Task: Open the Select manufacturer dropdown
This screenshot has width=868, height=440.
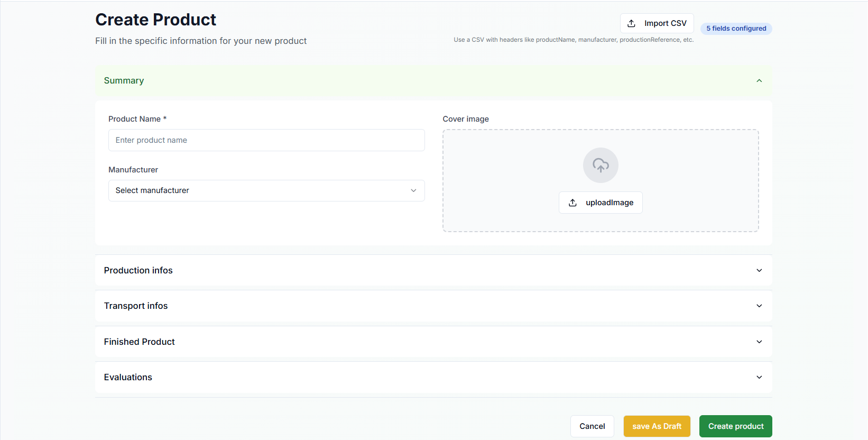Action: coord(266,190)
